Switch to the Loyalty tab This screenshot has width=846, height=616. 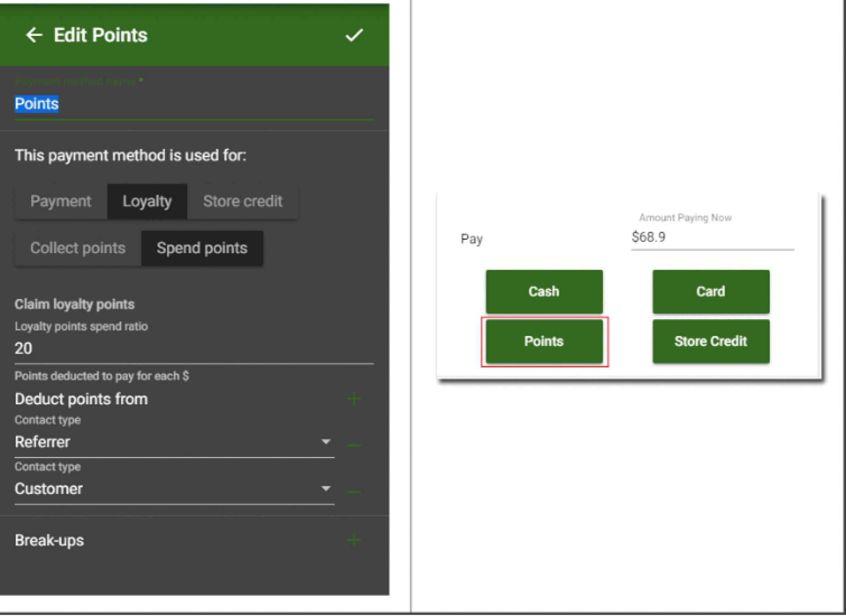[147, 201]
